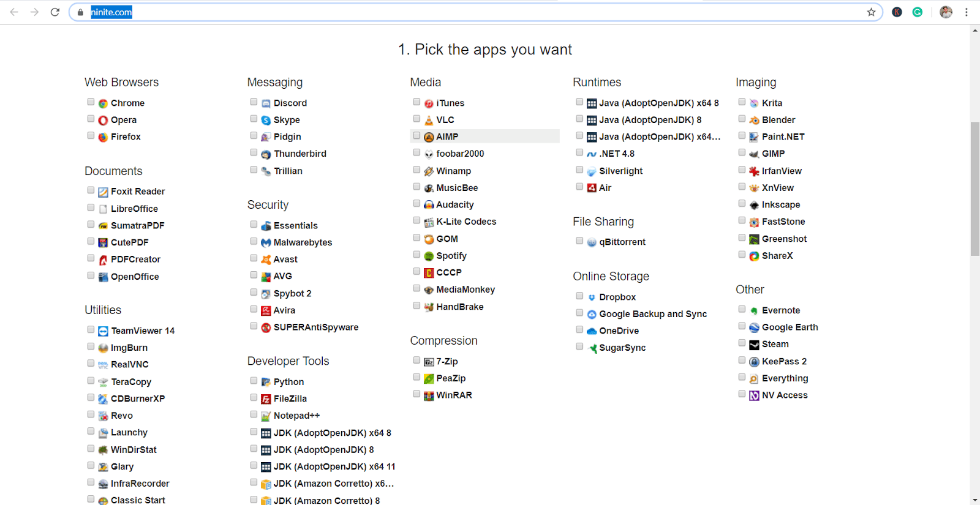Click the WinDirStat label
This screenshot has height=505, width=980.
tap(134, 449)
